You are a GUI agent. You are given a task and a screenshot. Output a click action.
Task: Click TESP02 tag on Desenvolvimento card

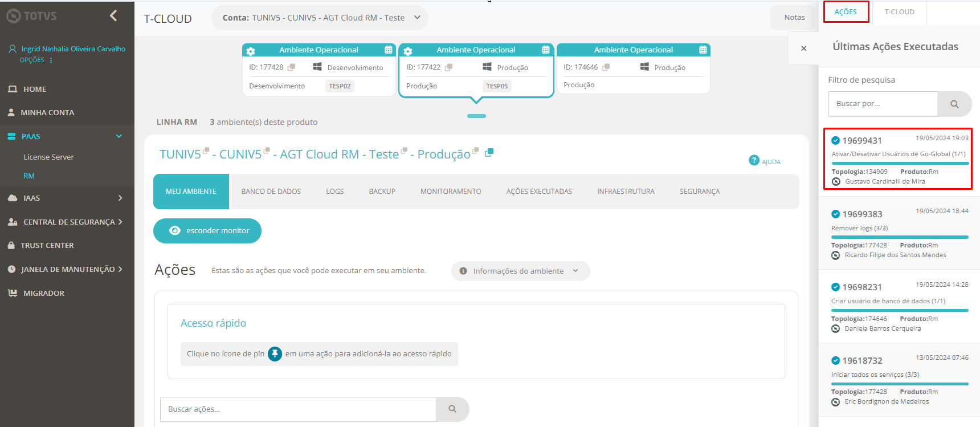tap(340, 86)
